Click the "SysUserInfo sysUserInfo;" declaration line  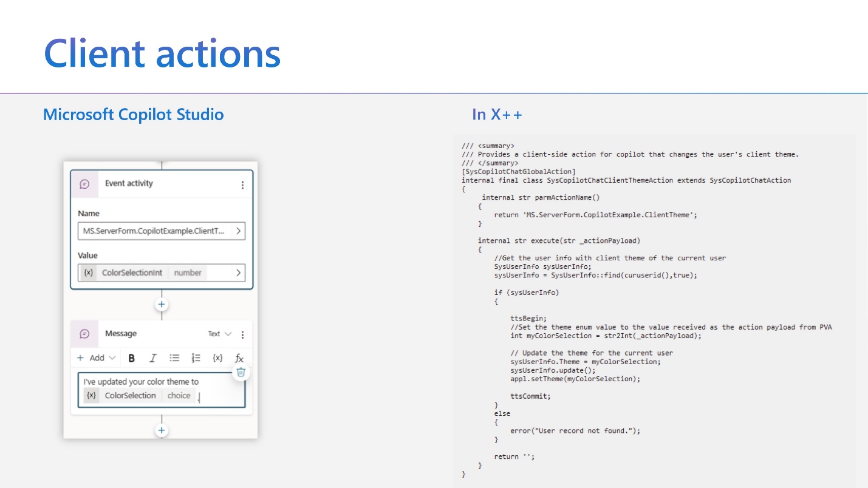[543, 266]
